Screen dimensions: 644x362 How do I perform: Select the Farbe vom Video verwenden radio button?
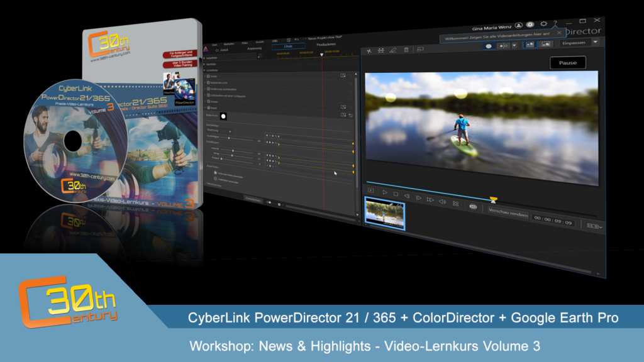click(216, 173)
